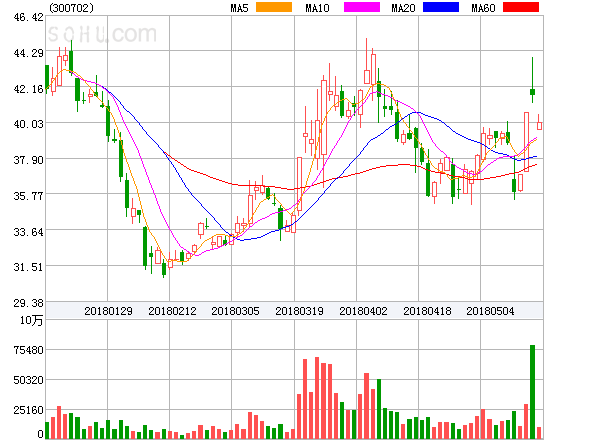Click the magenta MA10 legend swatch
The height and width of the screenshot is (440, 600).
(362, 7)
